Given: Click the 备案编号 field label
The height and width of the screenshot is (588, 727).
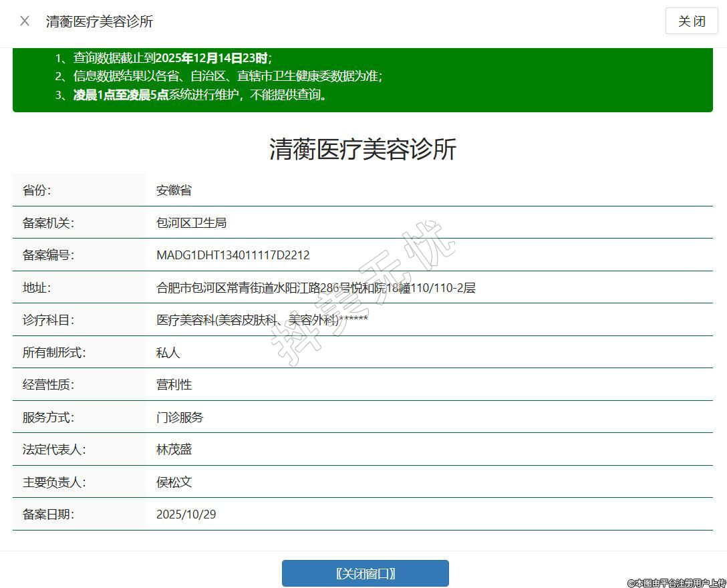Looking at the screenshot, I should pos(48,255).
